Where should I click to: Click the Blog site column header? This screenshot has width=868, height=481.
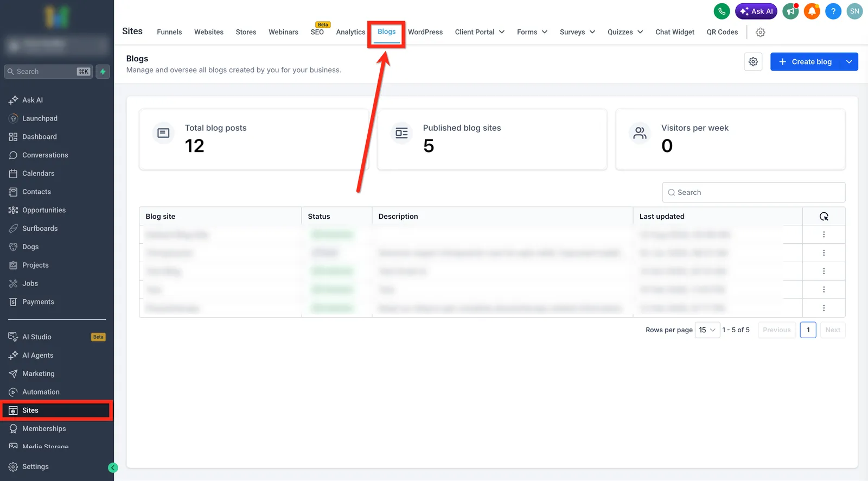click(x=220, y=217)
